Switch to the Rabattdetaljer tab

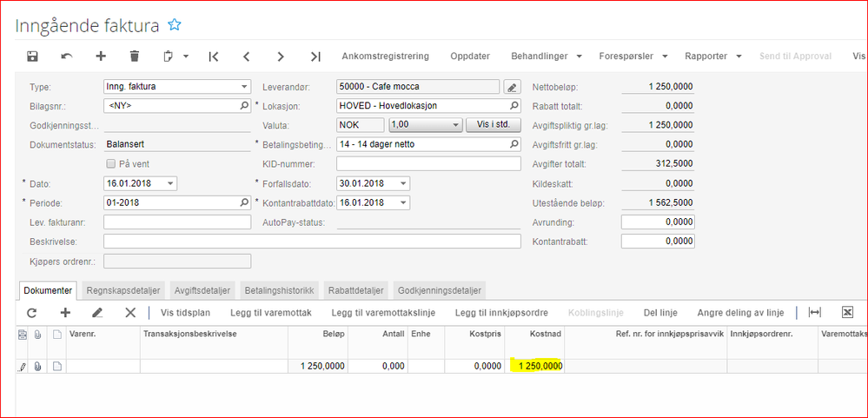coord(355,290)
